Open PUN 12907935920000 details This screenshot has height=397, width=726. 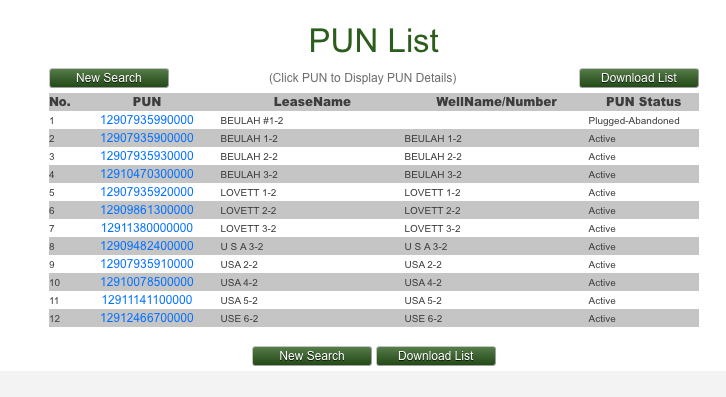pos(147,192)
